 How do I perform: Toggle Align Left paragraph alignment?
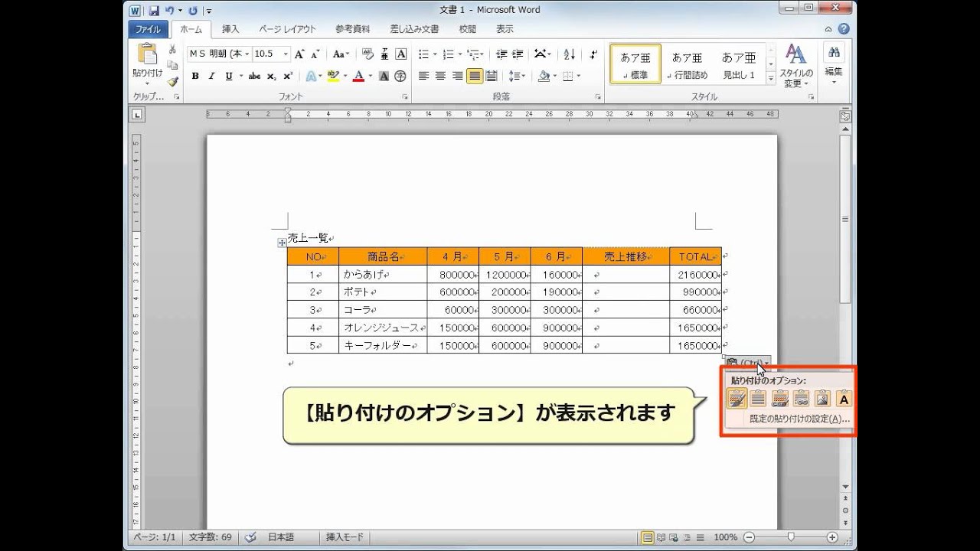click(424, 76)
